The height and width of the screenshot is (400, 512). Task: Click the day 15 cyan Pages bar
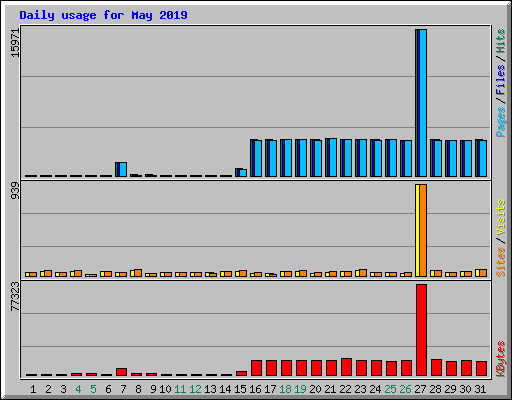pos(243,173)
